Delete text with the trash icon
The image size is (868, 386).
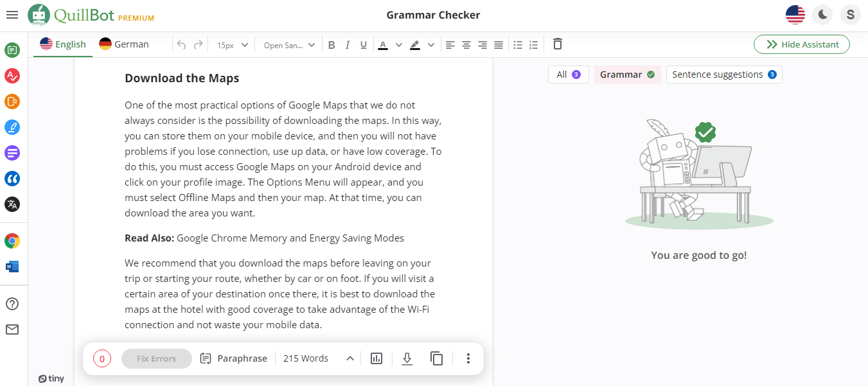[x=557, y=44]
